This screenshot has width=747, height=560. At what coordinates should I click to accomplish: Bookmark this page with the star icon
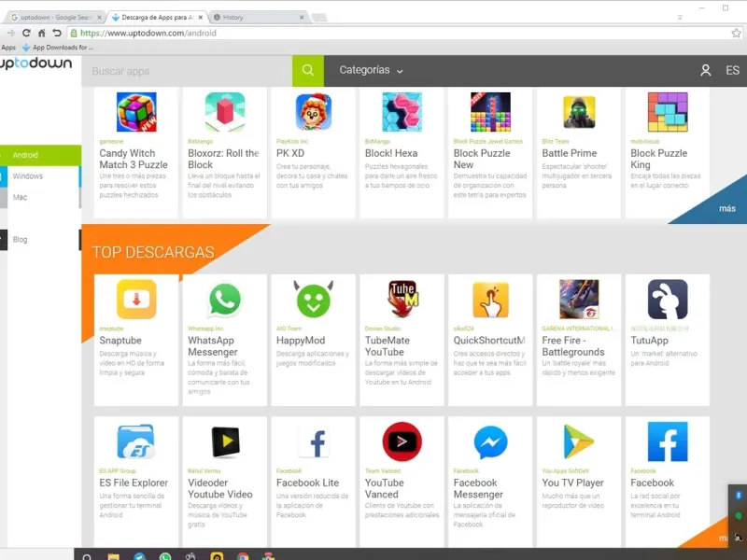tap(736, 33)
